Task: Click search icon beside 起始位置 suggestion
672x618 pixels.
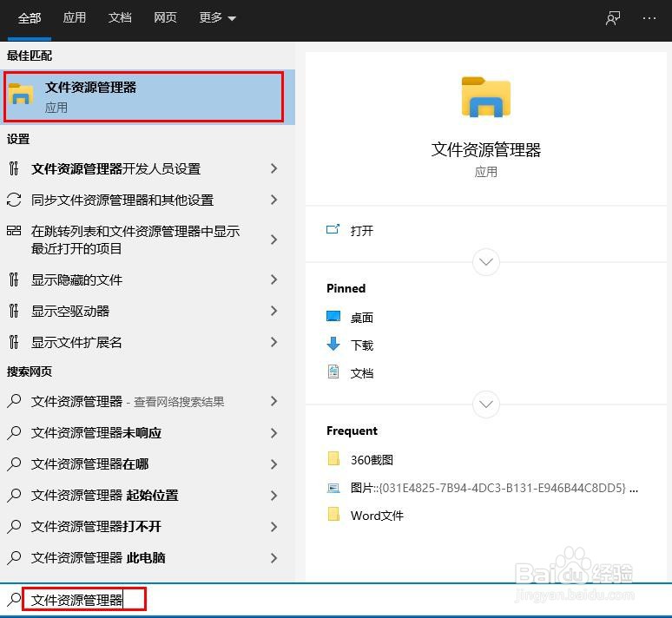Action: coord(14,496)
